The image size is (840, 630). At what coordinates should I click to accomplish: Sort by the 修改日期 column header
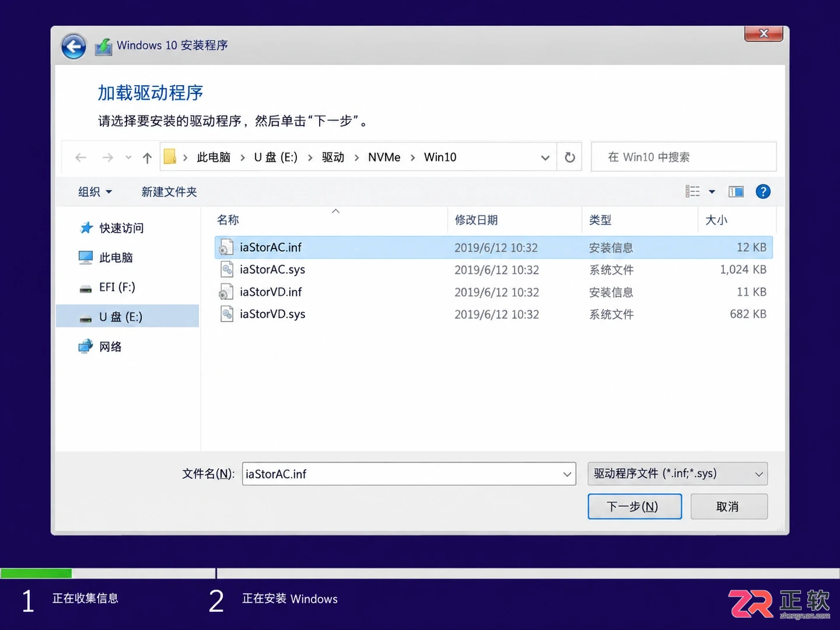pyautogui.click(x=477, y=220)
